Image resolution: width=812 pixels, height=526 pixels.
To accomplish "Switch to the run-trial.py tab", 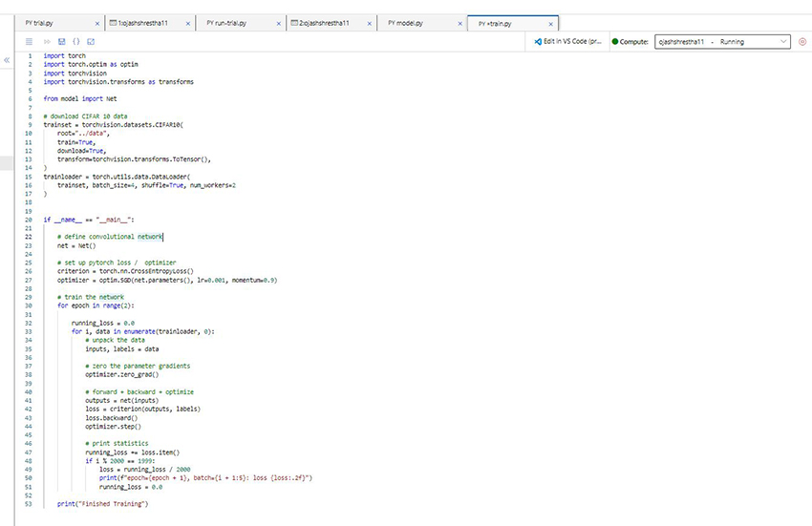I will [227, 22].
